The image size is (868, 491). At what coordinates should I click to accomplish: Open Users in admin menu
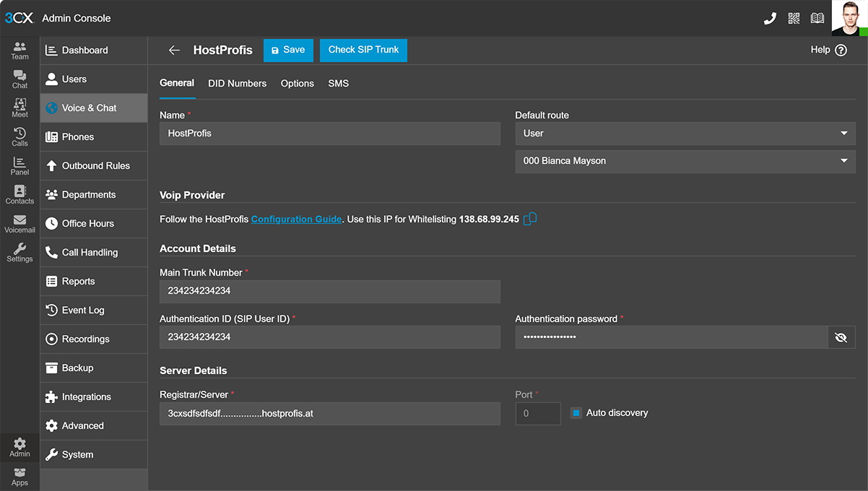pyautogui.click(x=94, y=79)
